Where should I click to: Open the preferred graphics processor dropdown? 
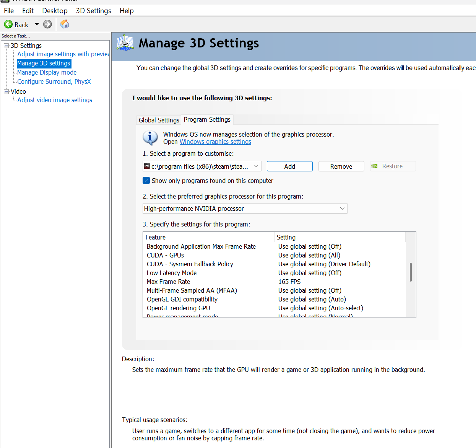pyautogui.click(x=245, y=209)
